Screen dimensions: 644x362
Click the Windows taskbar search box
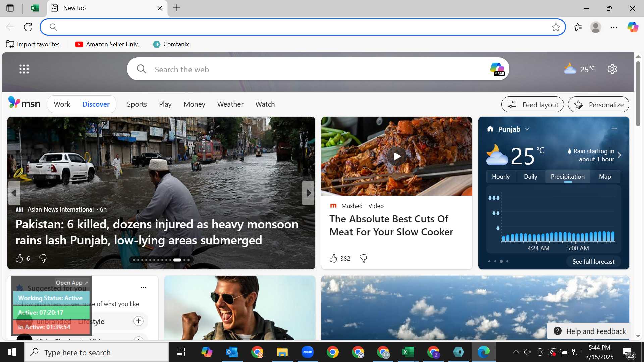pos(97,352)
